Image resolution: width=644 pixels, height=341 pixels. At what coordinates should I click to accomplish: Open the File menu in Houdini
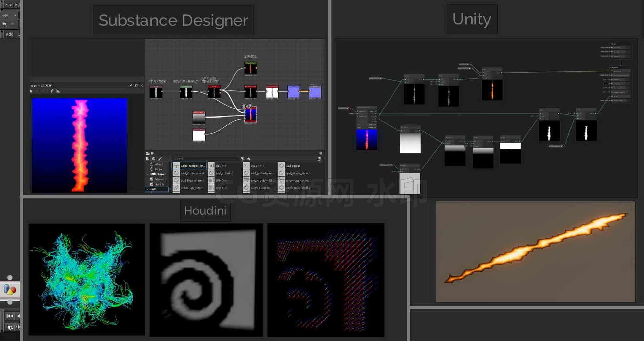coord(8,4)
